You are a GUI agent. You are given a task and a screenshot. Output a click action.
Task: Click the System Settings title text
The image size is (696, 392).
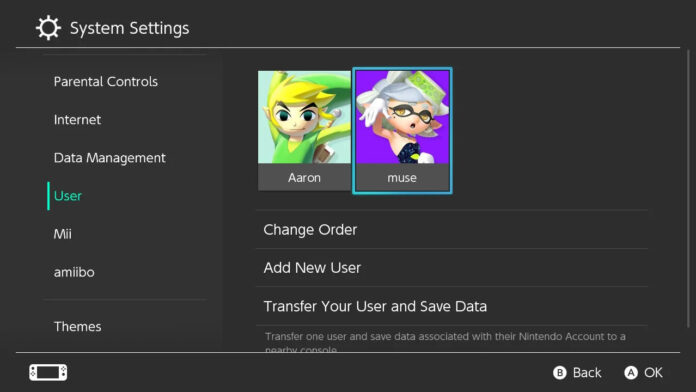tap(130, 28)
